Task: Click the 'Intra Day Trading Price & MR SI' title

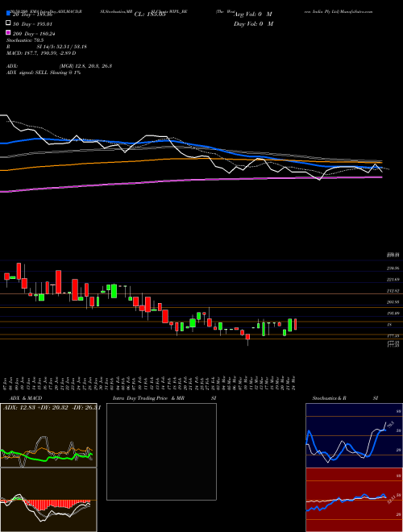Action: [164, 398]
